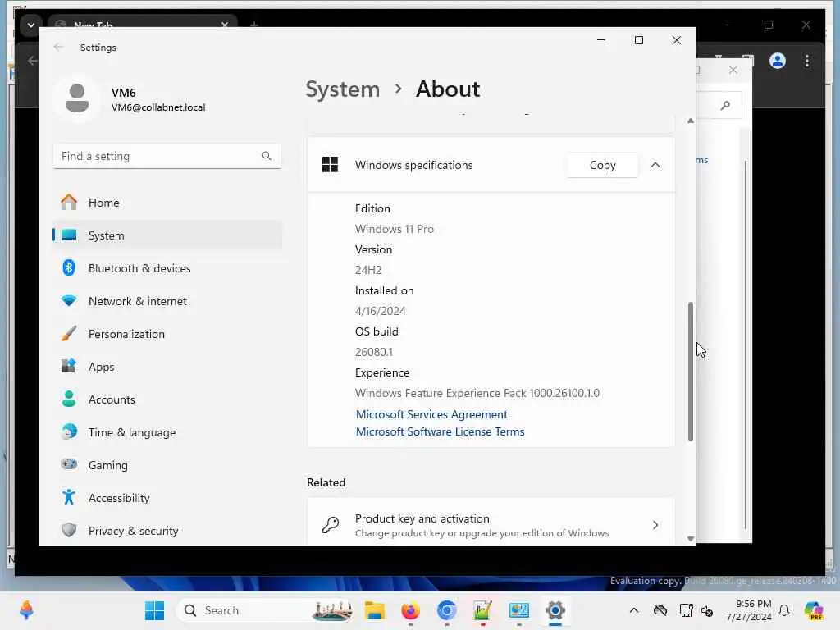Image resolution: width=840 pixels, height=630 pixels.
Task: Click the scroll up arrow in Settings
Action: click(x=691, y=121)
